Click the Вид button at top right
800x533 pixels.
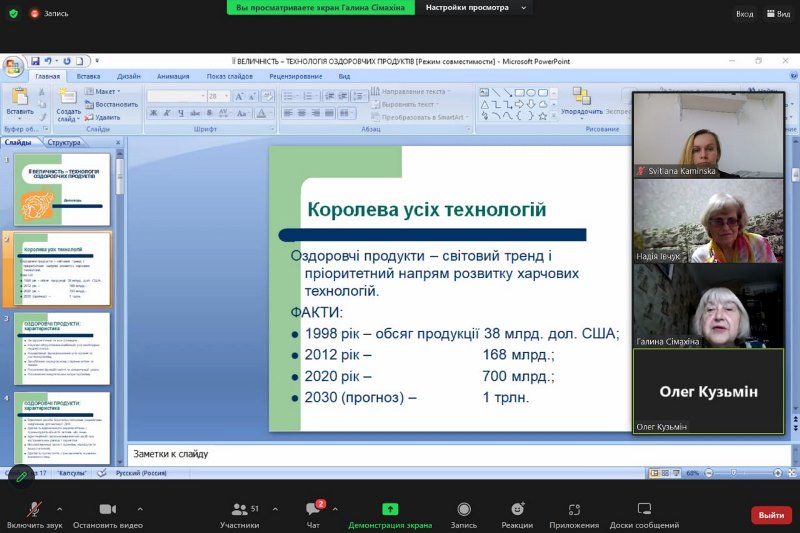(x=777, y=14)
